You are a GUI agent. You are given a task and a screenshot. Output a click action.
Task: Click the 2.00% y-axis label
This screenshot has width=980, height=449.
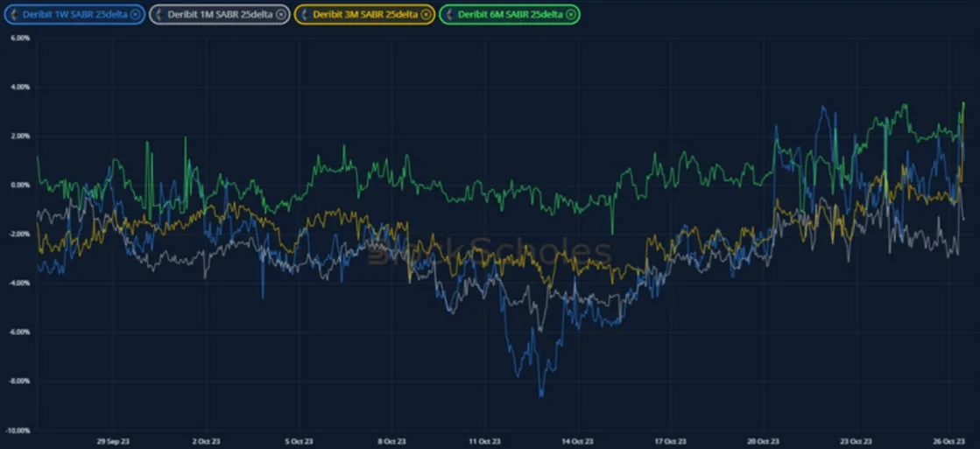tap(21, 137)
